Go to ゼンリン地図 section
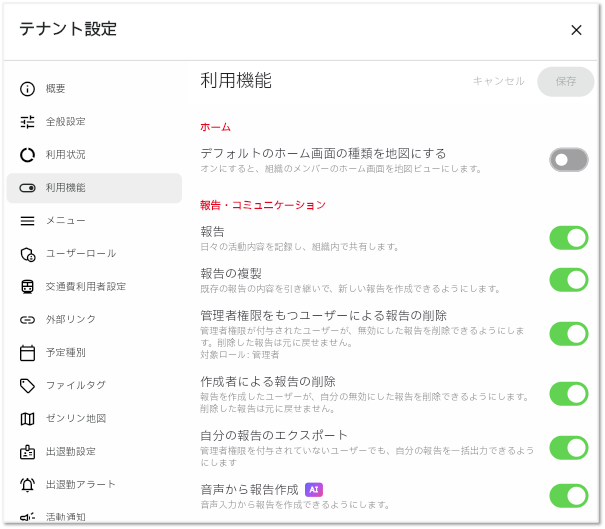 (x=94, y=419)
